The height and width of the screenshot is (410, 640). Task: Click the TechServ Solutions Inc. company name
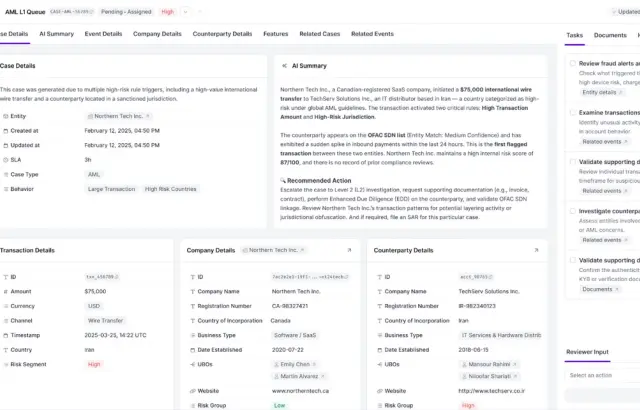(489, 291)
